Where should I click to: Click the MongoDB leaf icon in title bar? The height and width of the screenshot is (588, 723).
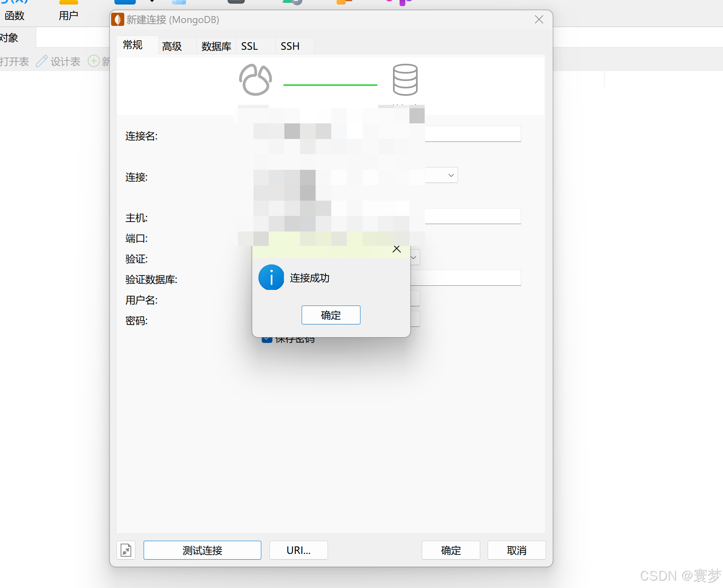118,19
